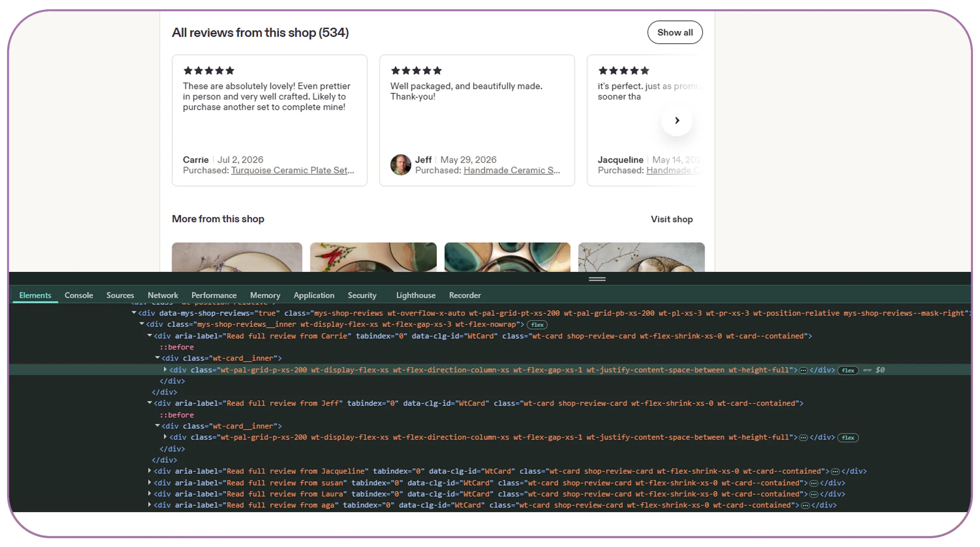The image size is (980, 547).
Task: Open the chili pepper plate product thumbnail
Action: [x=373, y=257]
